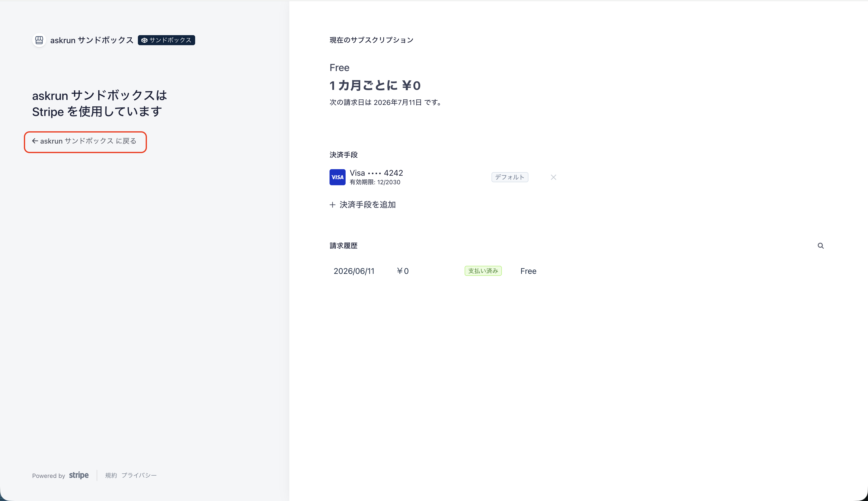
Task: Click the Visa •••• 4242 card text
Action: 376,173
